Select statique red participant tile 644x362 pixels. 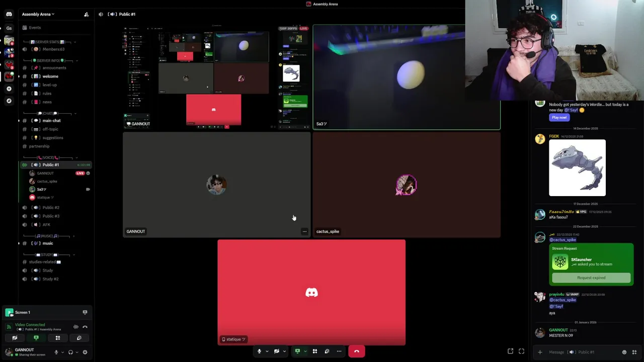[311, 293]
